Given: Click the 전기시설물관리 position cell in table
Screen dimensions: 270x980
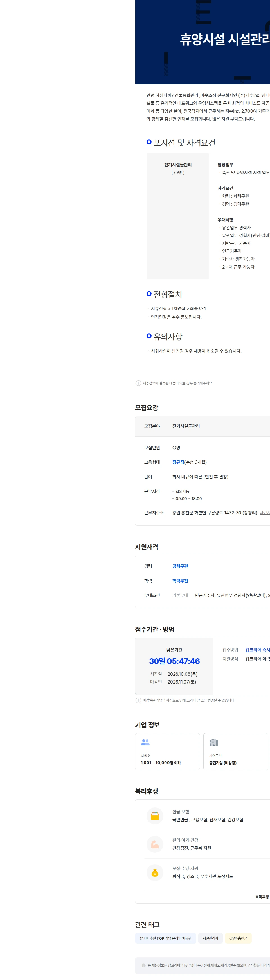Looking at the screenshot, I should click(178, 216).
